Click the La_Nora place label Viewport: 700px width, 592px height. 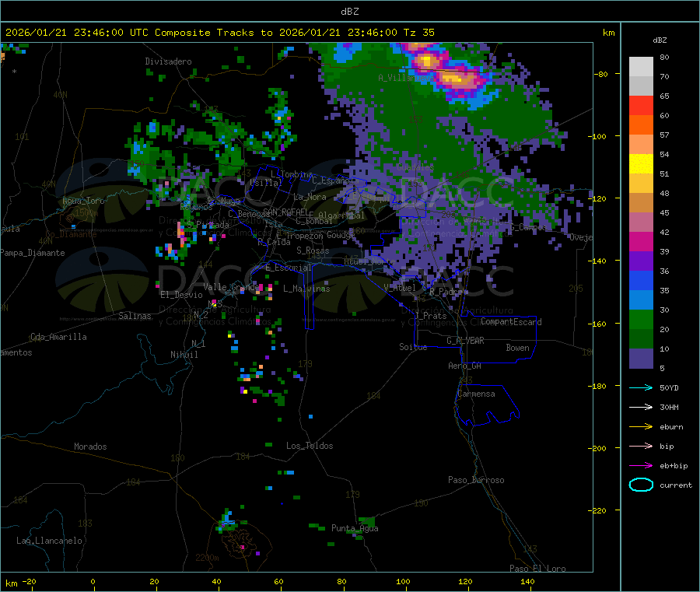[x=310, y=197]
